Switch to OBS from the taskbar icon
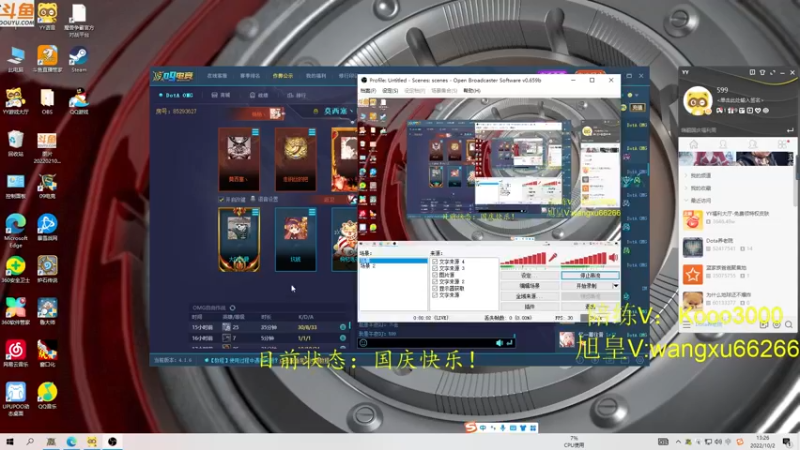Image resolution: width=800 pixels, height=450 pixels. pyautogui.click(x=112, y=442)
